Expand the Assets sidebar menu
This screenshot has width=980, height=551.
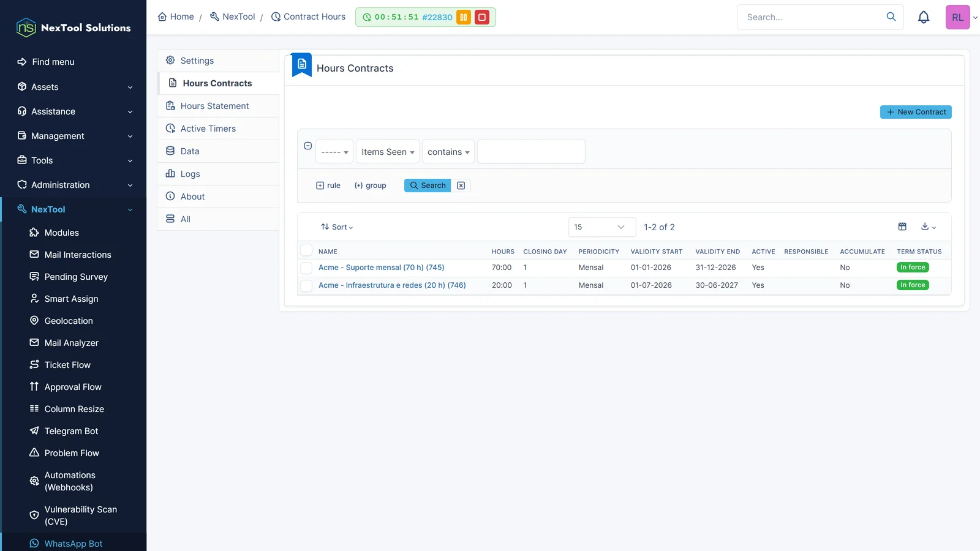click(x=73, y=87)
